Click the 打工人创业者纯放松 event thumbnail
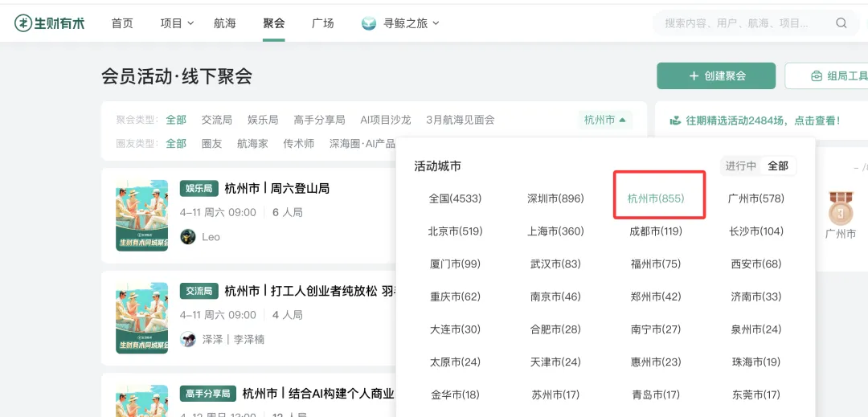The image size is (868, 417). (x=141, y=318)
